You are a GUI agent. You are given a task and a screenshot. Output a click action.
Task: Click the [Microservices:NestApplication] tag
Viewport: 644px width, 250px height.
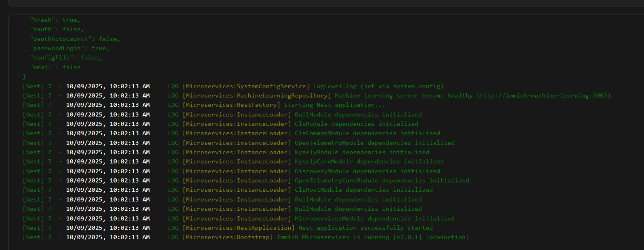coord(239,228)
